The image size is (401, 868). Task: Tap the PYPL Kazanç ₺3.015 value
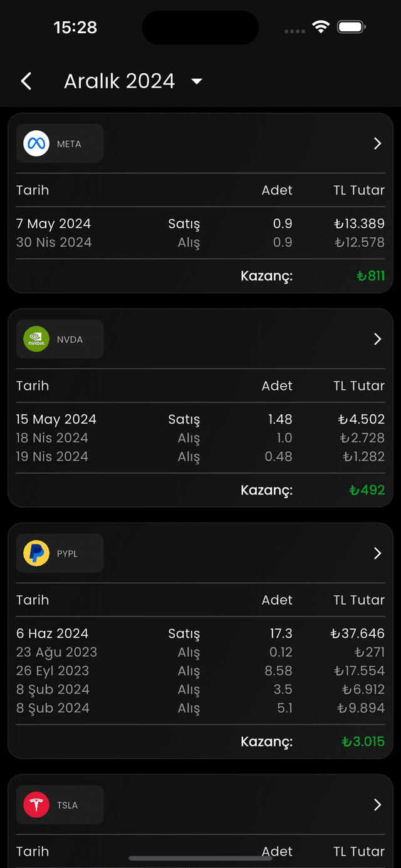coord(363,742)
